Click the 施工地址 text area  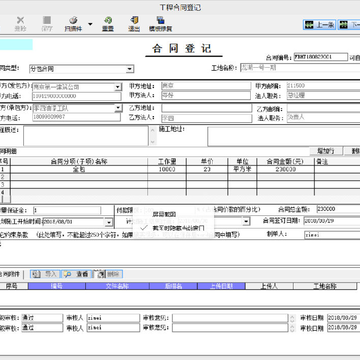[284, 136]
